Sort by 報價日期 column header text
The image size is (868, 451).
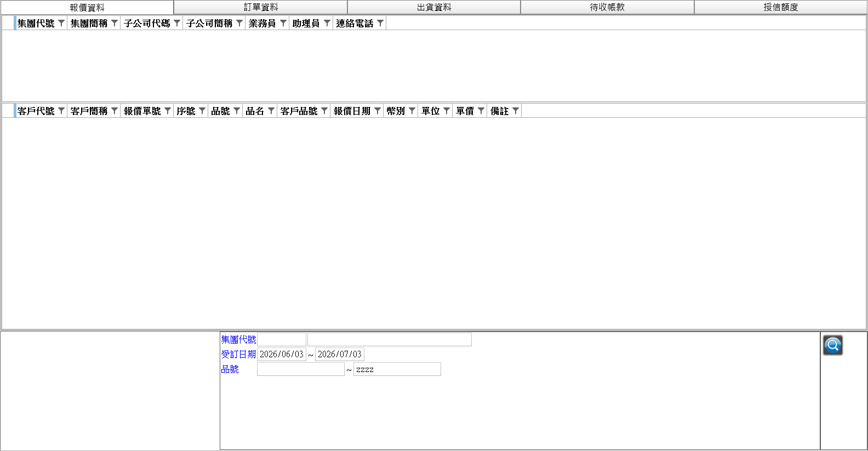[x=352, y=111]
